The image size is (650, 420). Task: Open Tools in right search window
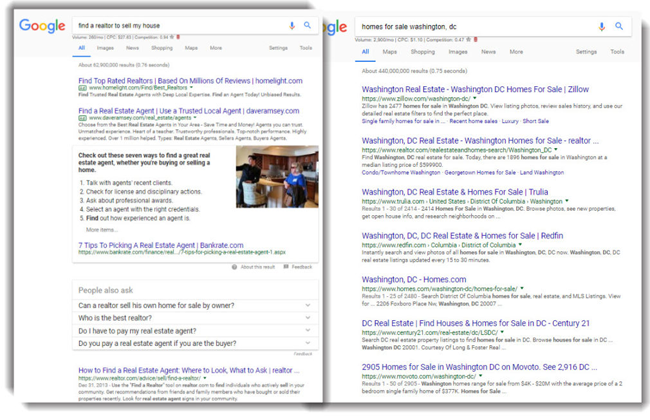[617, 52]
